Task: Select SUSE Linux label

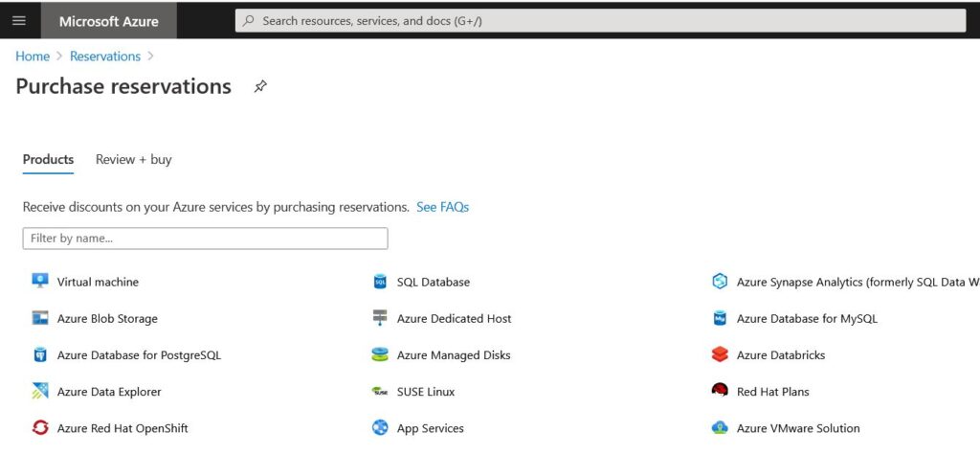Action: click(x=426, y=392)
